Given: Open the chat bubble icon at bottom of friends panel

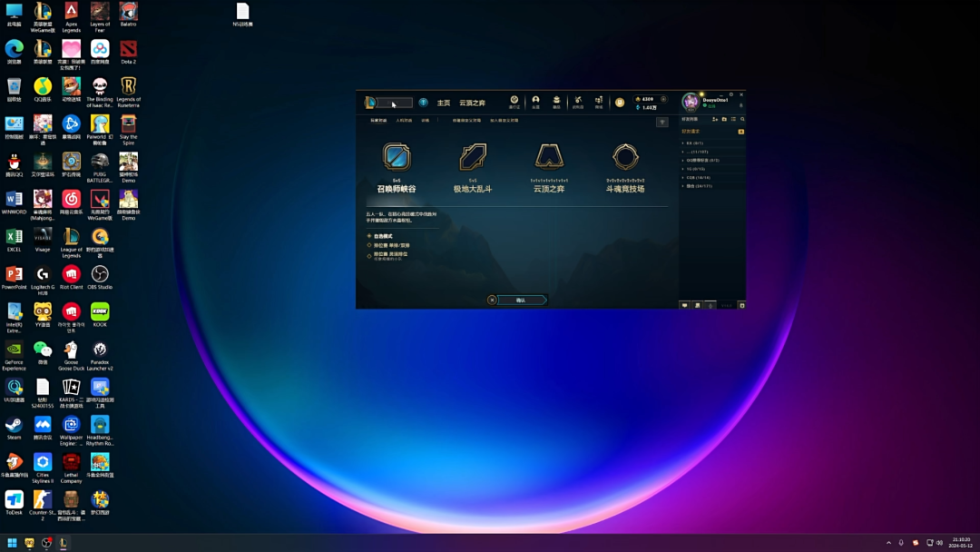Looking at the screenshot, I should (x=685, y=305).
